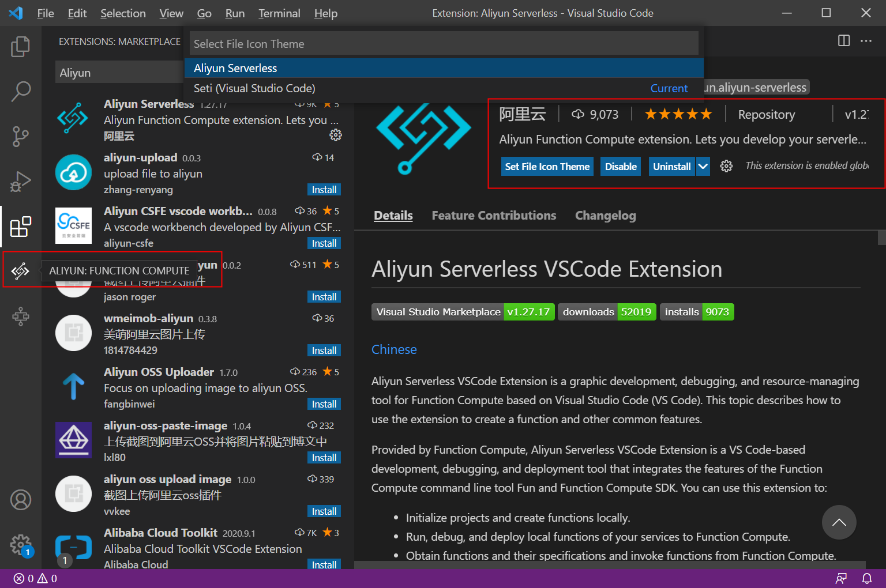Open the Accounts icon
The height and width of the screenshot is (588, 886).
[21, 500]
